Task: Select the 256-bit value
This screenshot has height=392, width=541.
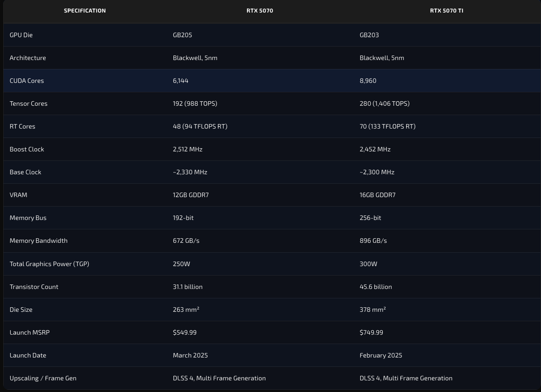Action: (370, 218)
